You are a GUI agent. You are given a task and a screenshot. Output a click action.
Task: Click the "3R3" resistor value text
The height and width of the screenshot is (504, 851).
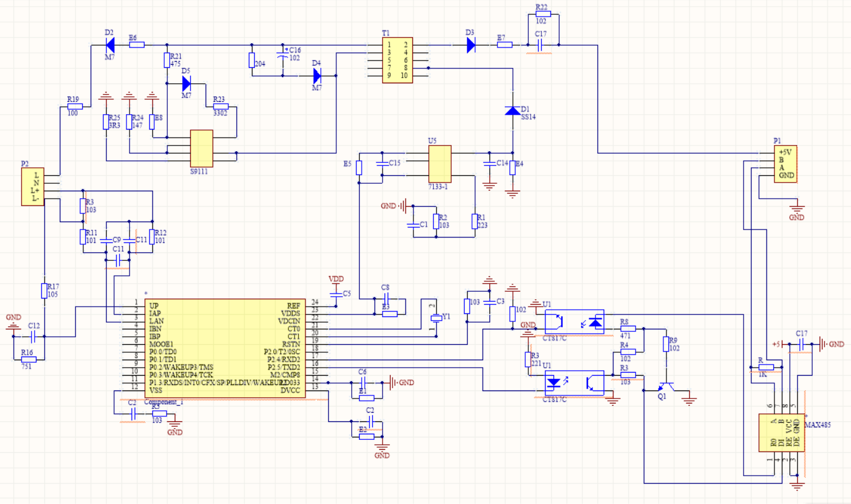pyautogui.click(x=114, y=125)
